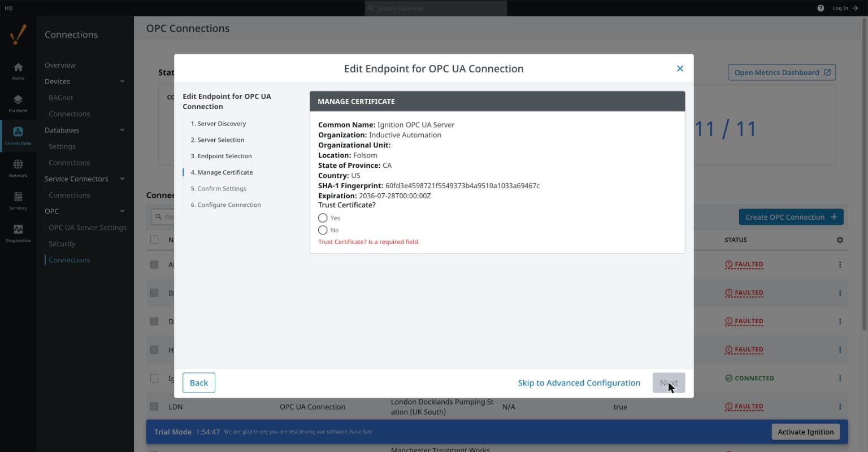This screenshot has width=868, height=452.
Task: Open Connections under Service Connectors
Action: point(69,195)
